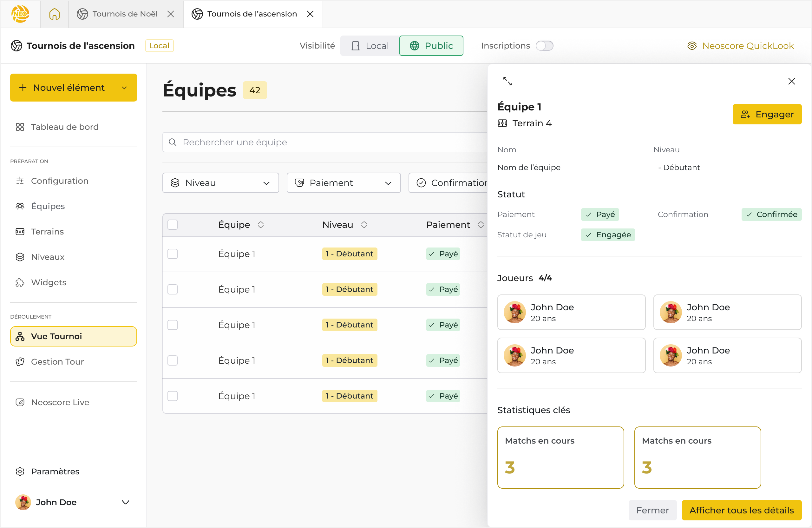Expand the Nouvel élément dropdown arrow
812x528 pixels.
125,88
